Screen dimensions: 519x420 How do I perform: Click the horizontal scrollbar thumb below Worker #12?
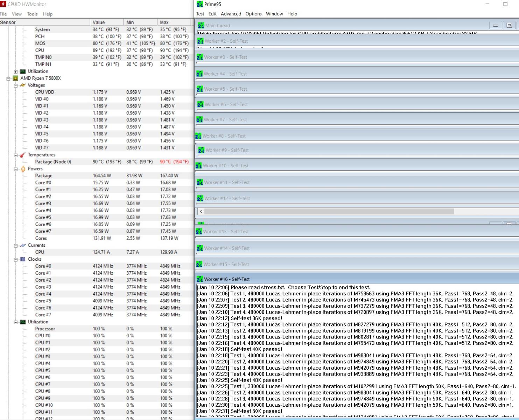point(329,211)
